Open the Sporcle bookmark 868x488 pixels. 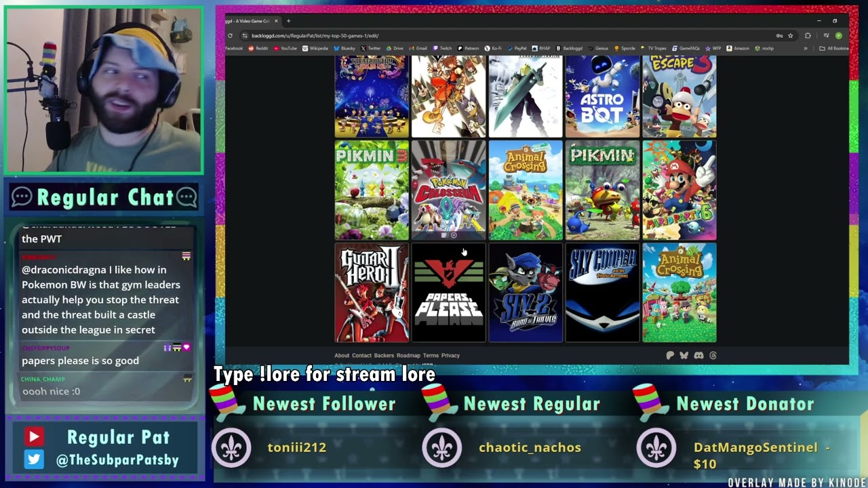click(625, 48)
